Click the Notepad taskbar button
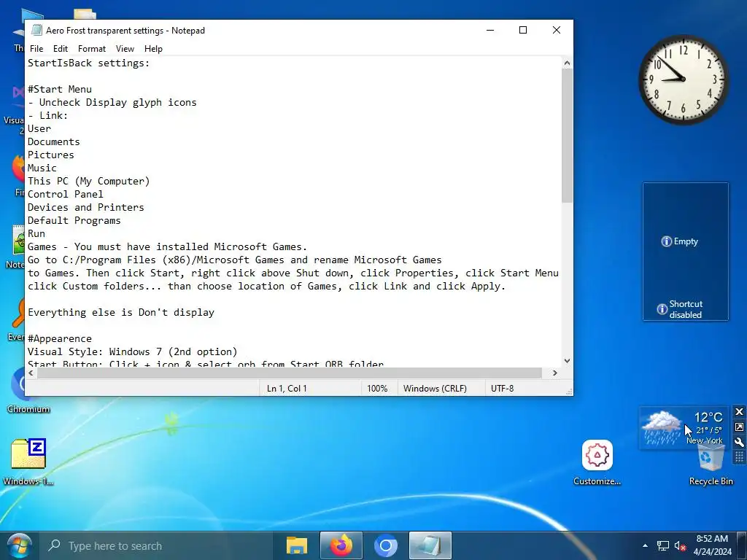Screen dimensions: 747x560 [430, 545]
